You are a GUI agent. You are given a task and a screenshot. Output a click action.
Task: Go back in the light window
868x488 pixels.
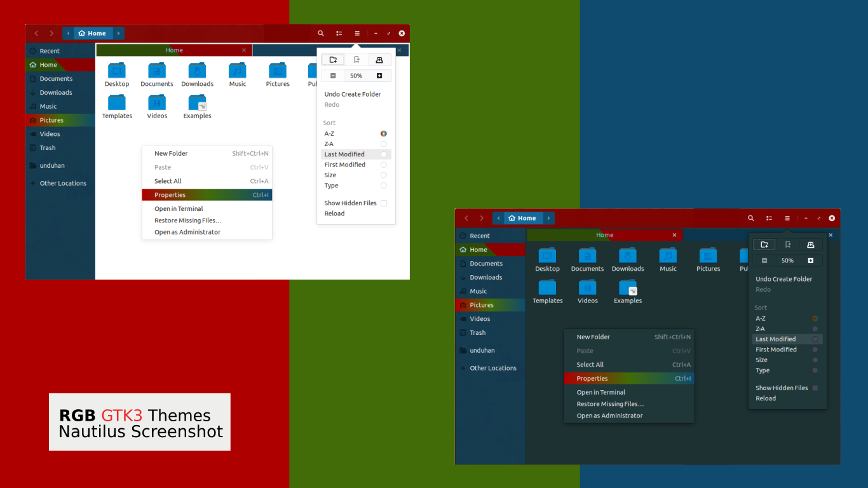coord(36,33)
